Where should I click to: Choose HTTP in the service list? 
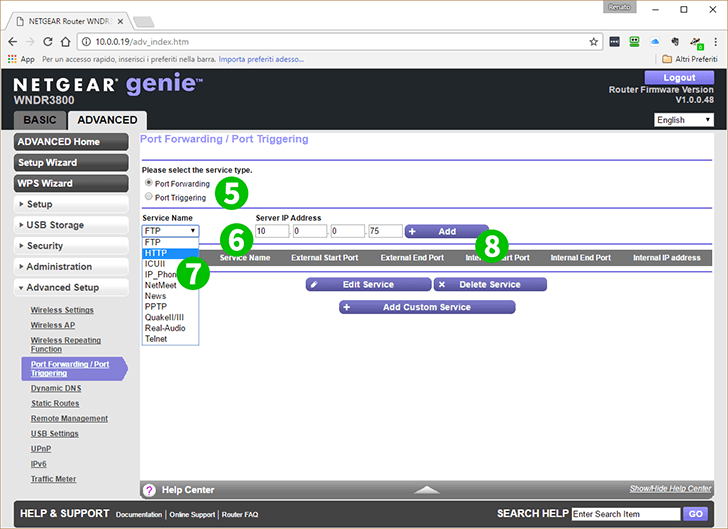[x=170, y=253]
